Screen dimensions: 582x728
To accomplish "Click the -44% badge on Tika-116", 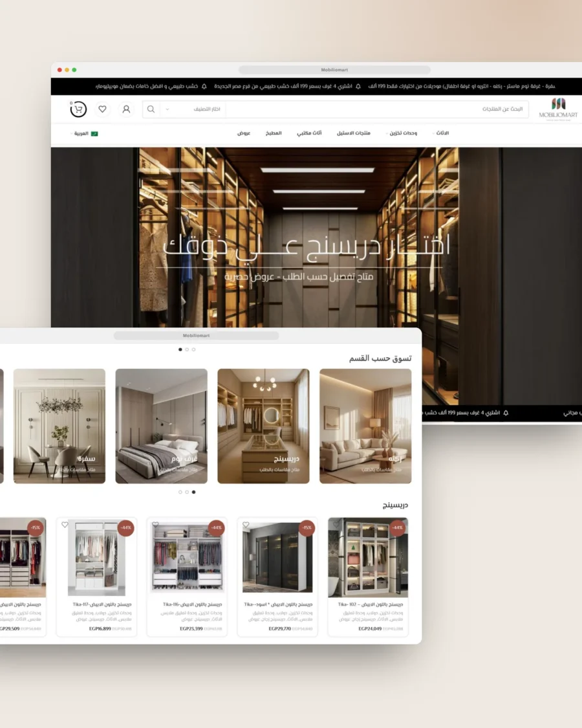I will (x=216, y=527).
